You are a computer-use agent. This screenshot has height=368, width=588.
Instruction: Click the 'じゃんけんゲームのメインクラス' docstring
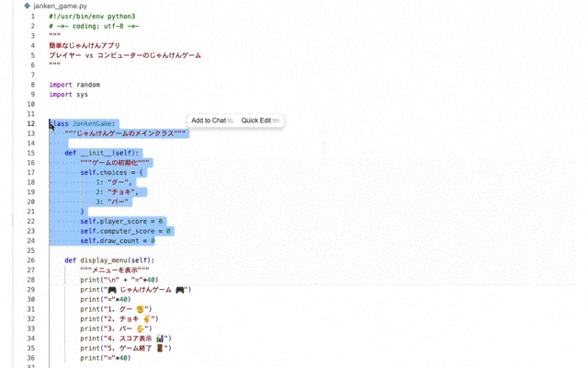[125, 133]
